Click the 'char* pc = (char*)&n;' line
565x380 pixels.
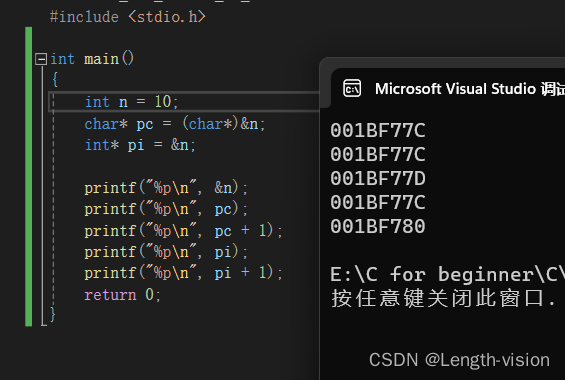(175, 124)
